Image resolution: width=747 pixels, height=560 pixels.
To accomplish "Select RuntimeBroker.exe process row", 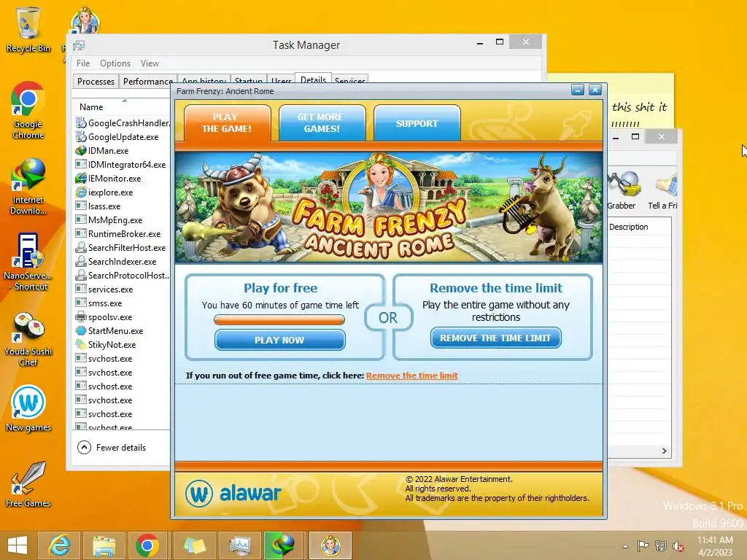I will [123, 233].
